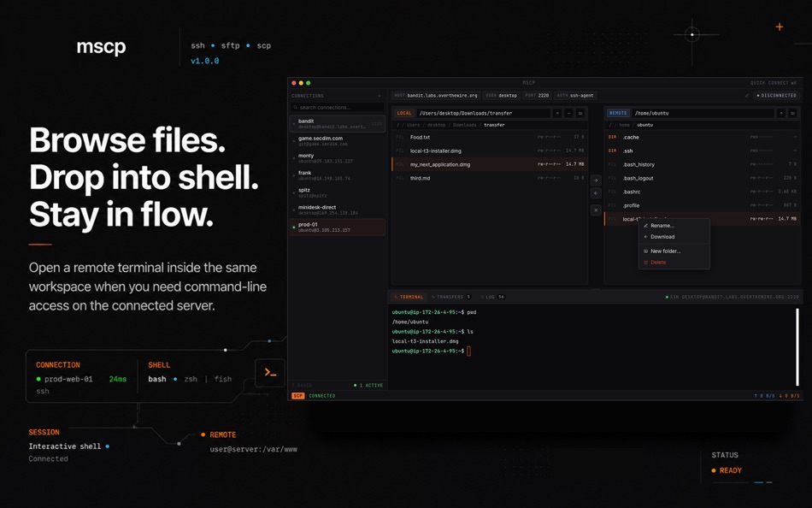The image size is (812, 508).
Task: Click the terminal prompt cursor
Action: [x=468, y=351]
